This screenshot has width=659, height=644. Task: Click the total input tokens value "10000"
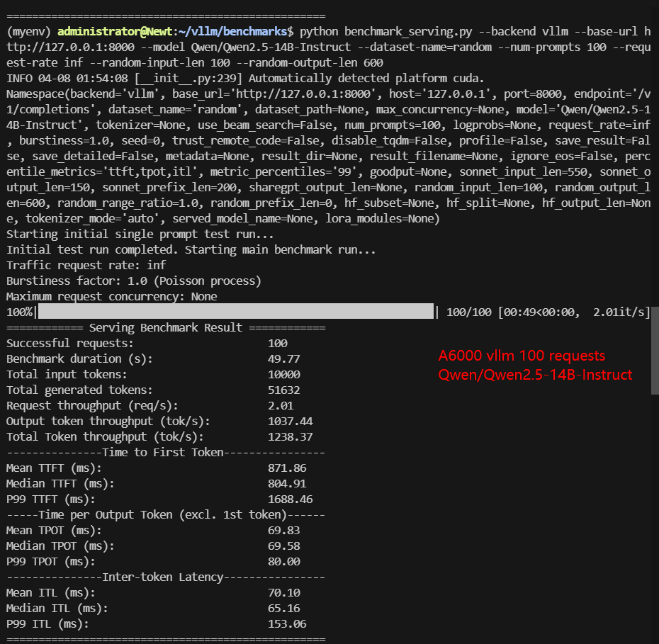click(283, 375)
